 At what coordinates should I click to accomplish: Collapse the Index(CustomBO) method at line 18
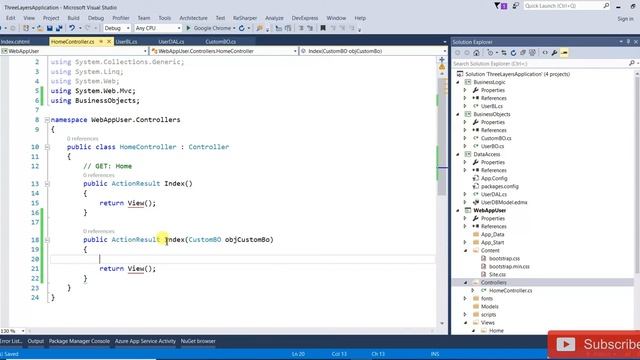[47, 240]
